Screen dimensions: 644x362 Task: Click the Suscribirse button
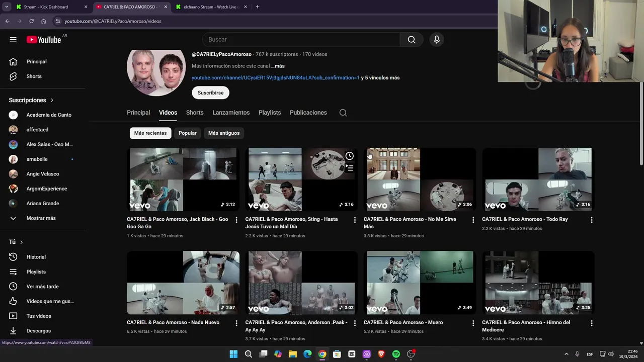tap(210, 93)
